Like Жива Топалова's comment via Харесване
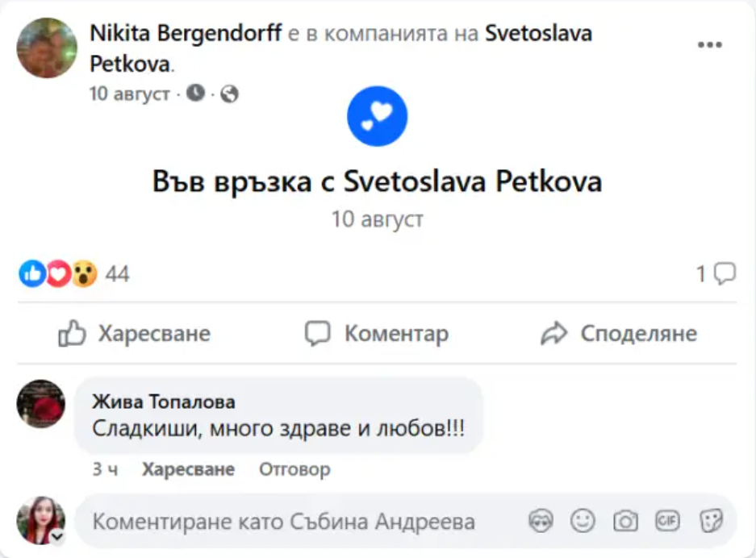 pos(187,468)
